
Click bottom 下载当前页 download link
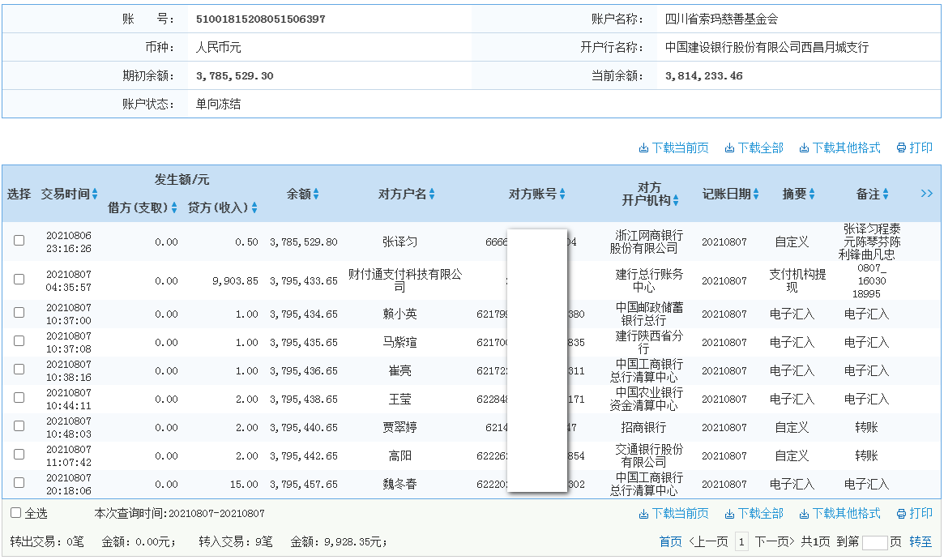coord(673,514)
